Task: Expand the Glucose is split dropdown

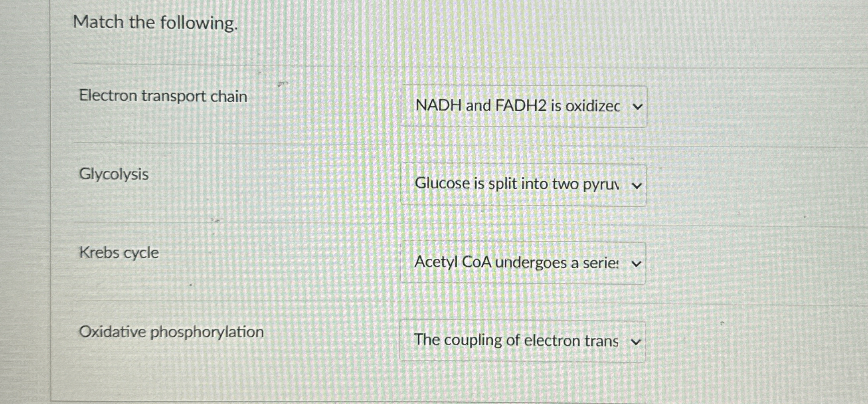Action: 523,184
